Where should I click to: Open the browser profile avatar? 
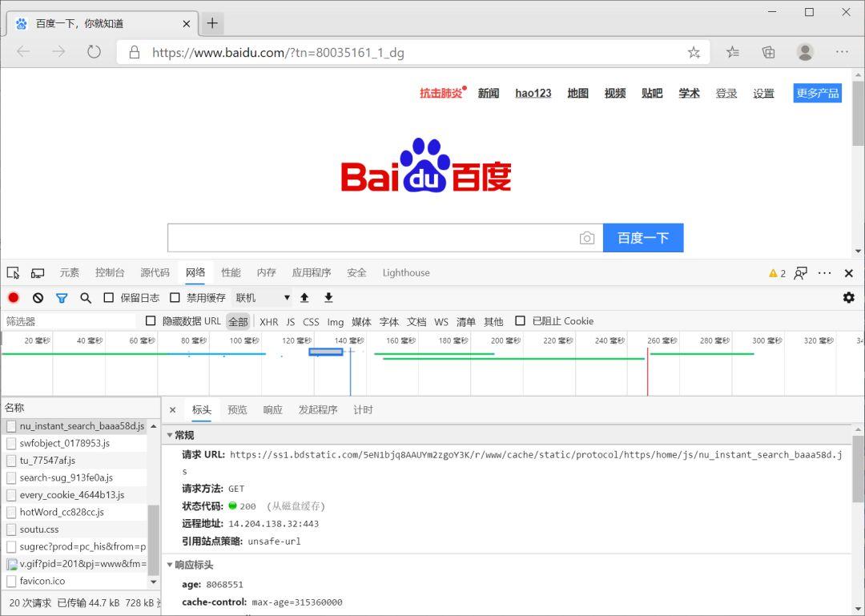click(806, 52)
